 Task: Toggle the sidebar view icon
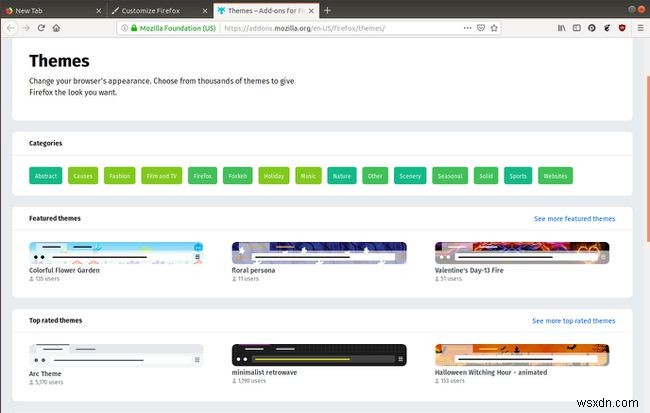(577, 28)
